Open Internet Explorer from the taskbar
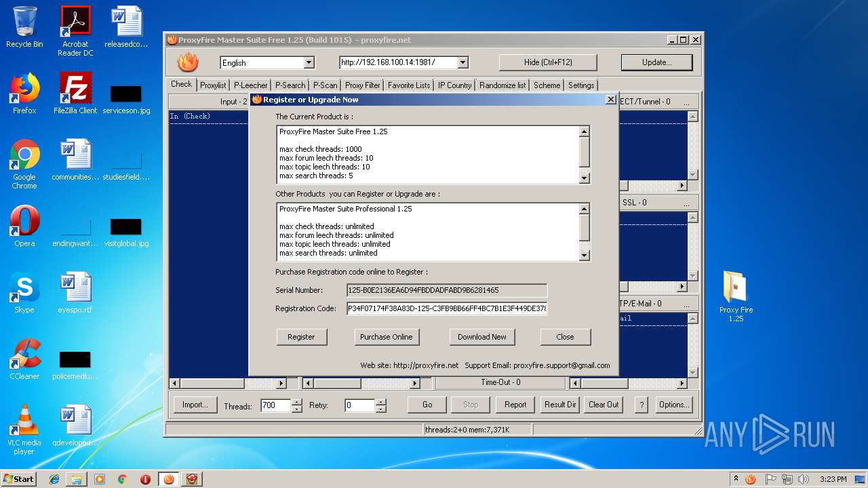The image size is (868, 488). [x=54, y=479]
